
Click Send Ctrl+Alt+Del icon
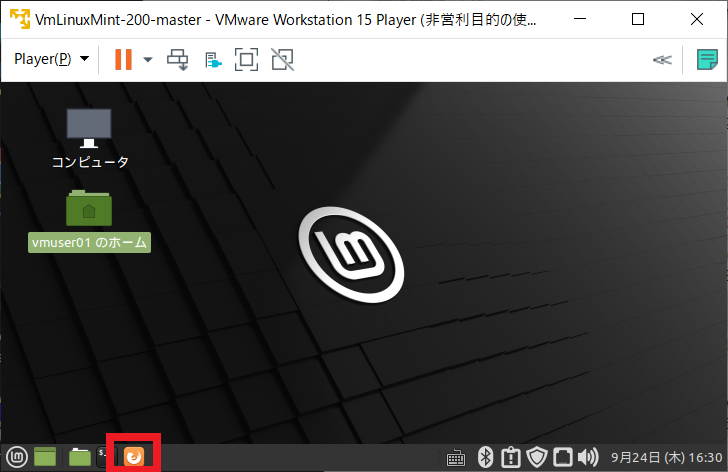pos(177,59)
